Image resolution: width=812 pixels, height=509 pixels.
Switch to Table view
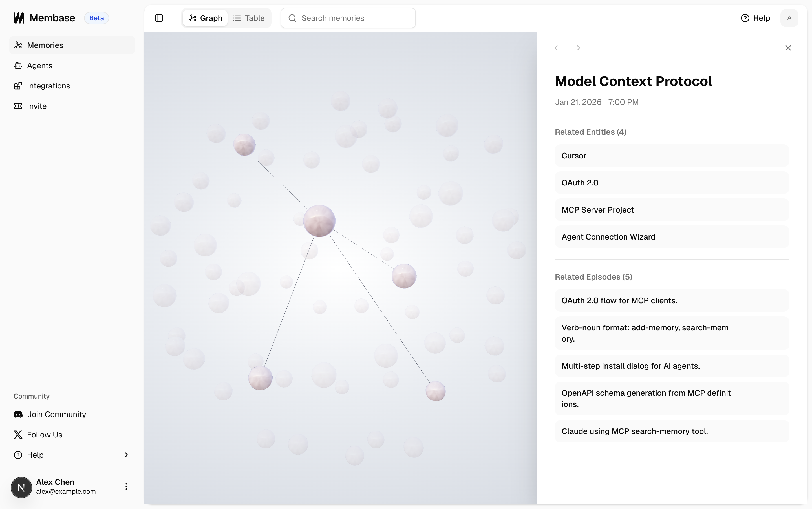point(249,18)
